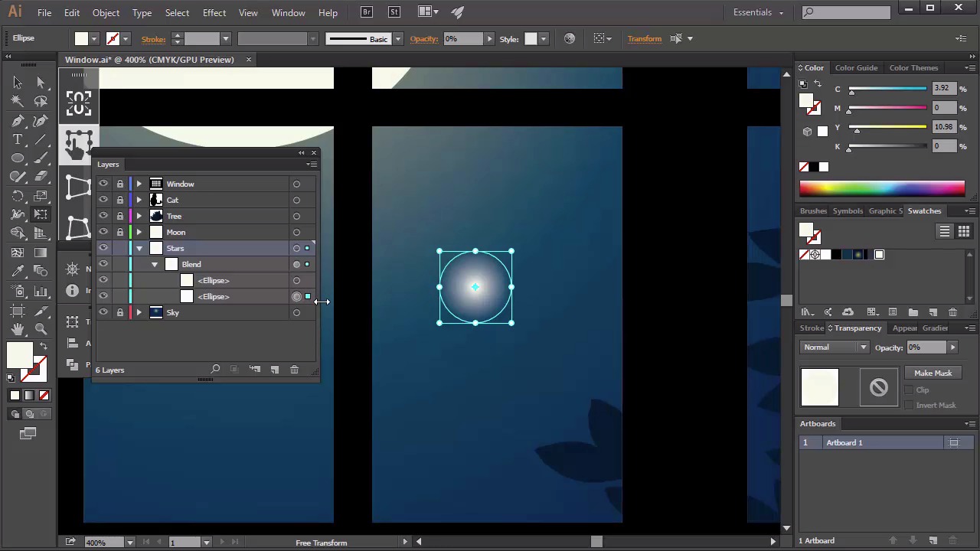This screenshot has height=551, width=980.
Task: Toggle visibility of Moon layer
Action: (x=103, y=232)
